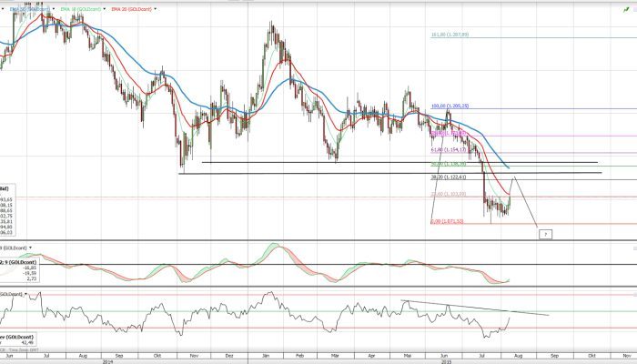Open the EMA 10 (GOLDcont) dropdown arrow

click(105, 9)
